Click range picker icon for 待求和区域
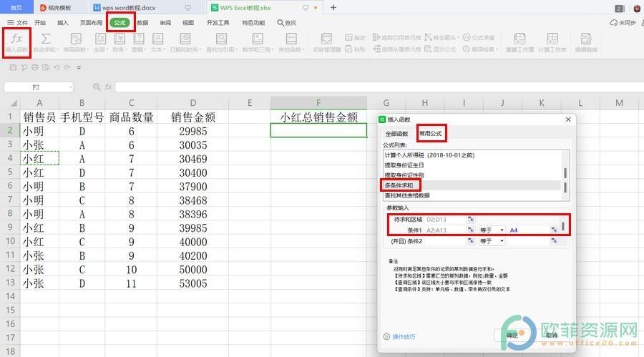Screen dimensions: 644x357 471,219
